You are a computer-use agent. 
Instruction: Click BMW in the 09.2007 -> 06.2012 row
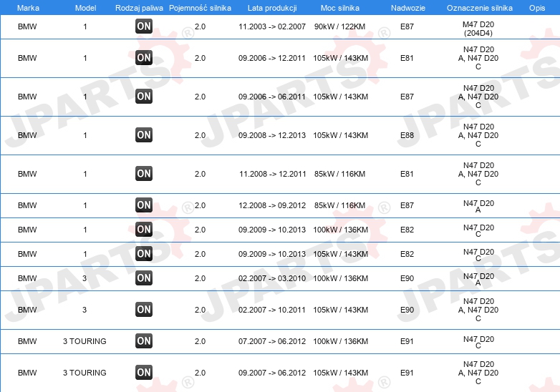point(27,373)
